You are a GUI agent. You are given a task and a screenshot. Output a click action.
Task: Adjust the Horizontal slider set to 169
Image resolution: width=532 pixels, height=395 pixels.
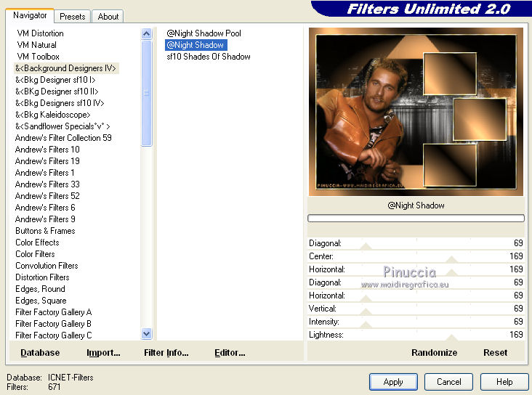click(416, 269)
